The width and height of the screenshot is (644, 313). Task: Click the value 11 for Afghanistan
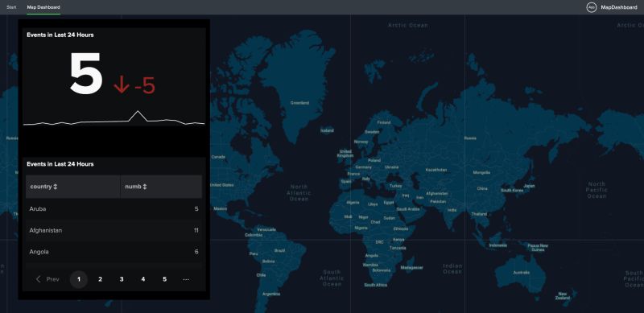pyautogui.click(x=196, y=230)
